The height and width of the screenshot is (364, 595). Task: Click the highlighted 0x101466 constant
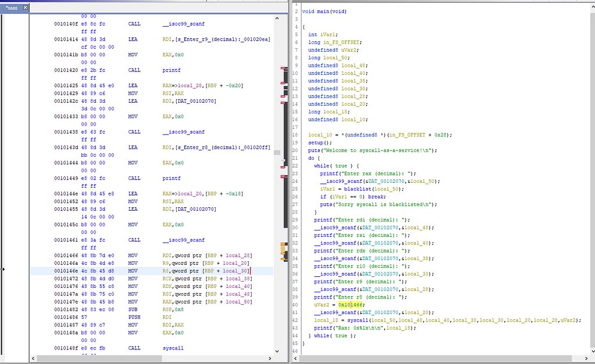pos(350,305)
